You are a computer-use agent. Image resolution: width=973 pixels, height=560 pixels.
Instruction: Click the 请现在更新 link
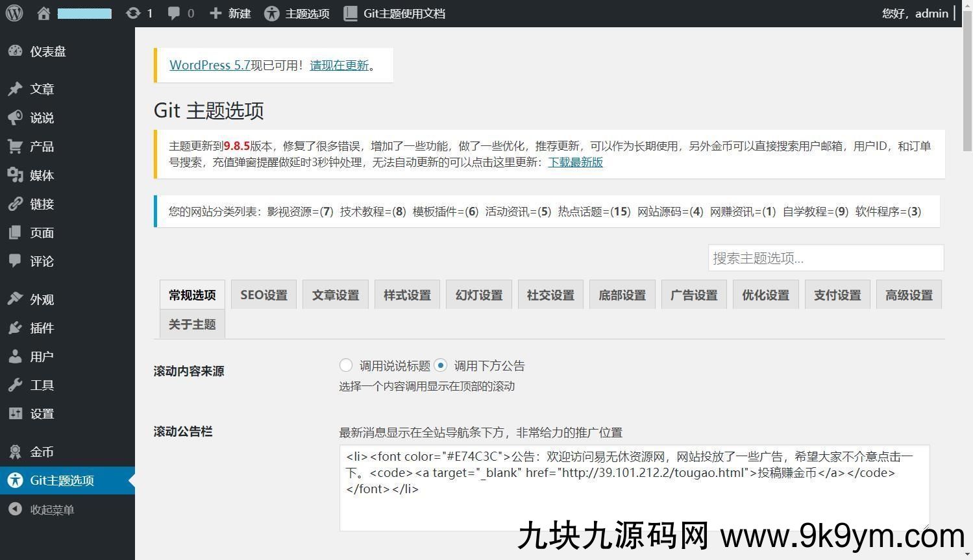pos(339,65)
